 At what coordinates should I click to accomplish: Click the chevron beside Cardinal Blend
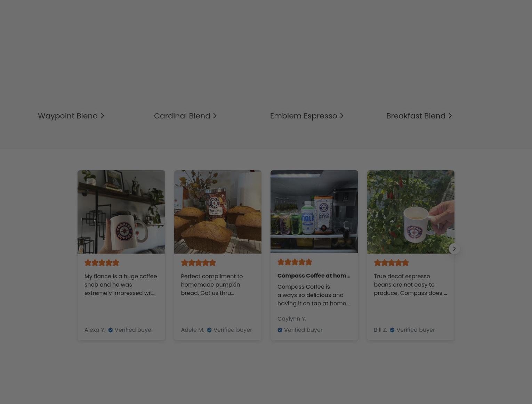[x=215, y=116]
